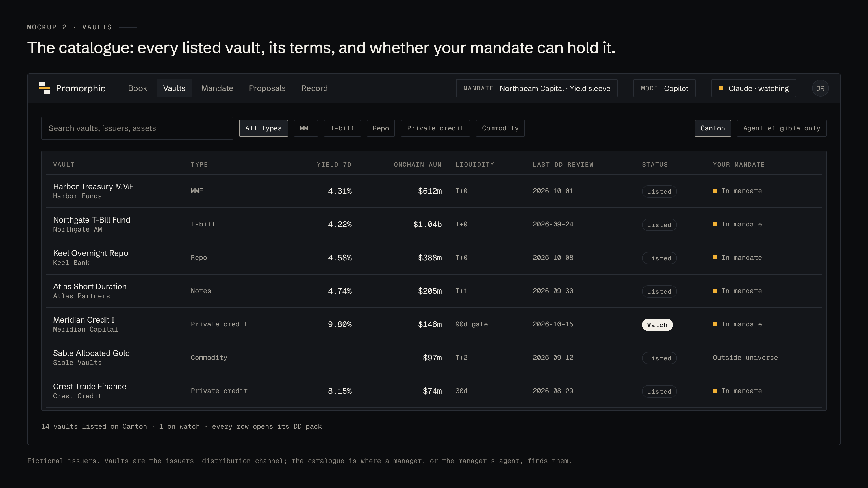Viewport: 868px width, 488px height.
Task: Open the Book tab
Action: [138, 88]
